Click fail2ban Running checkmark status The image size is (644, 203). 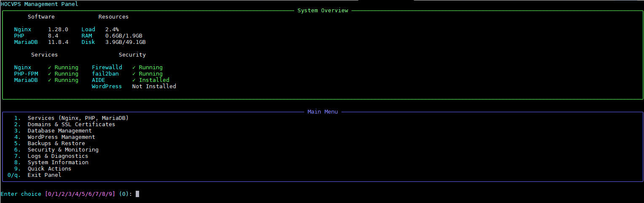pos(147,74)
